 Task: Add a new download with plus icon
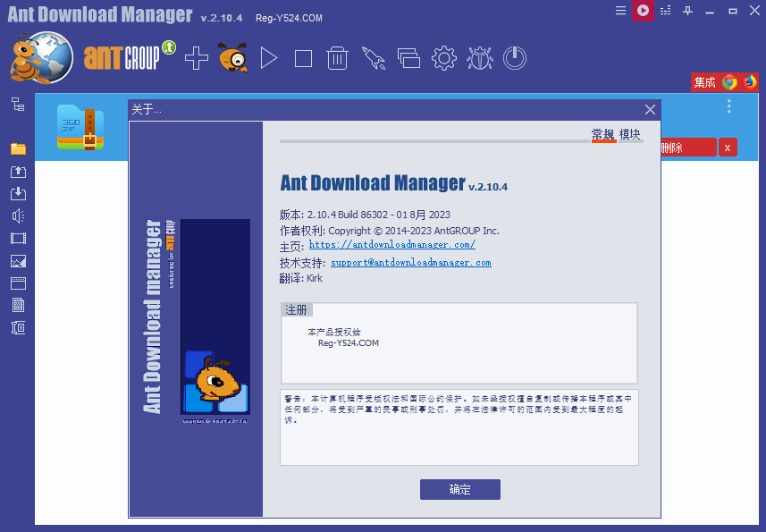pyautogui.click(x=197, y=58)
